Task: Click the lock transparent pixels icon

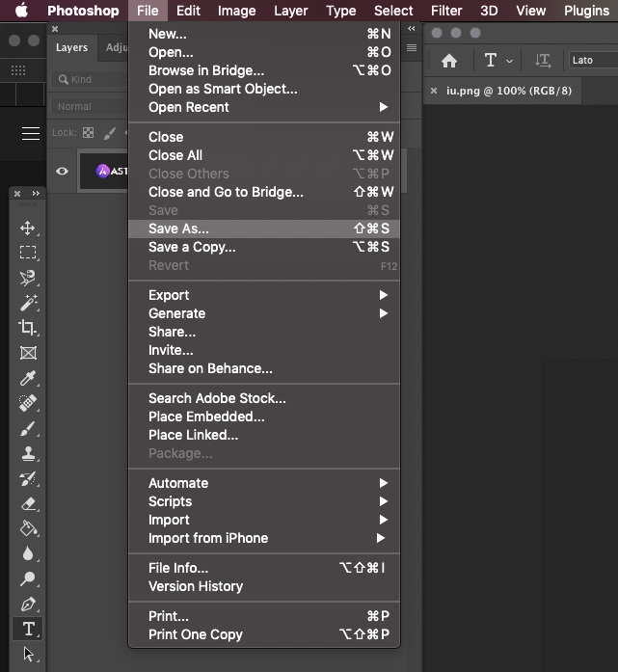Action: (89, 132)
